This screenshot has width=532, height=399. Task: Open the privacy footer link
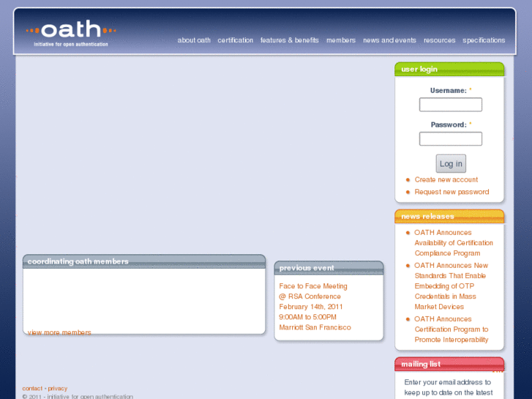click(57, 388)
